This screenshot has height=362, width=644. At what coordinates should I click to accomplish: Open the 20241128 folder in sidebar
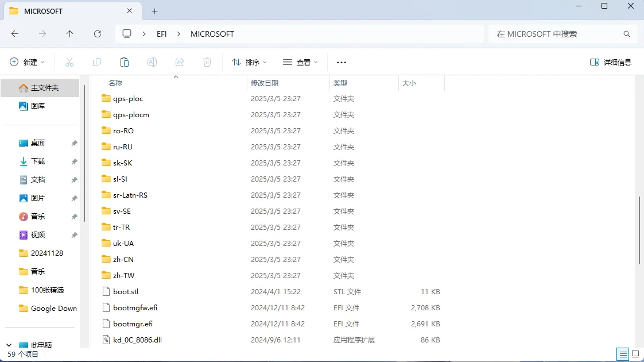click(41, 253)
